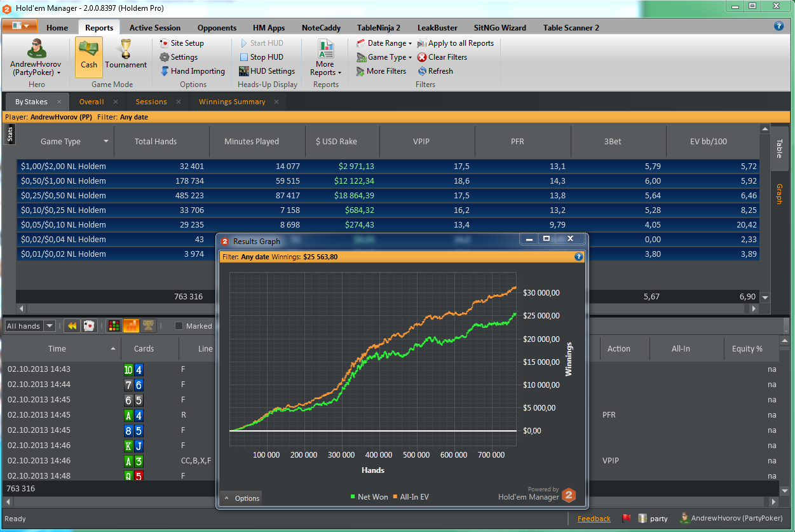Click the red flag status bar icon
795x532 pixels.
point(626,518)
